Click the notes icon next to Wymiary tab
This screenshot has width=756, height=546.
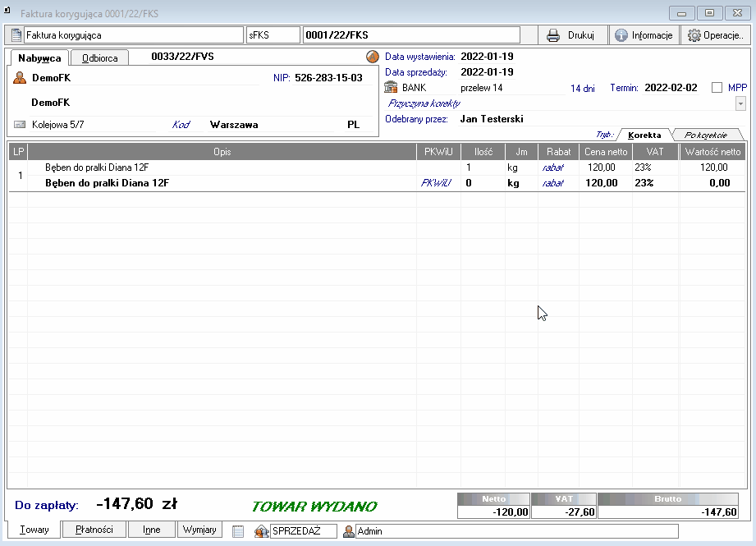click(238, 531)
